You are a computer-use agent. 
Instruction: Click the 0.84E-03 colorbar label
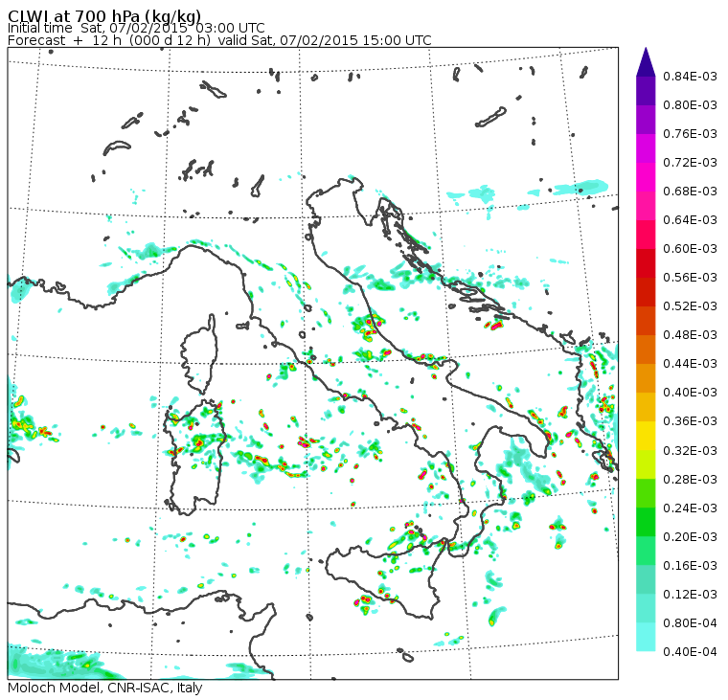coord(690,76)
